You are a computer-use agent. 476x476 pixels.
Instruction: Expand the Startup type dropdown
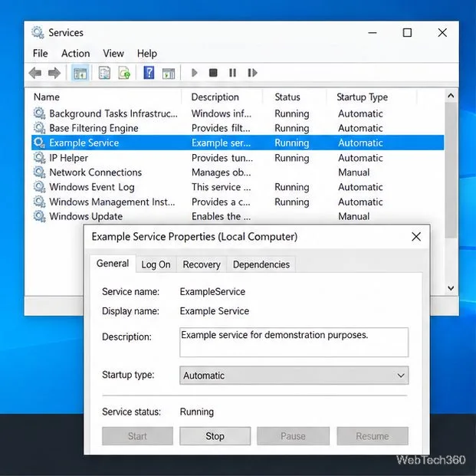point(294,376)
